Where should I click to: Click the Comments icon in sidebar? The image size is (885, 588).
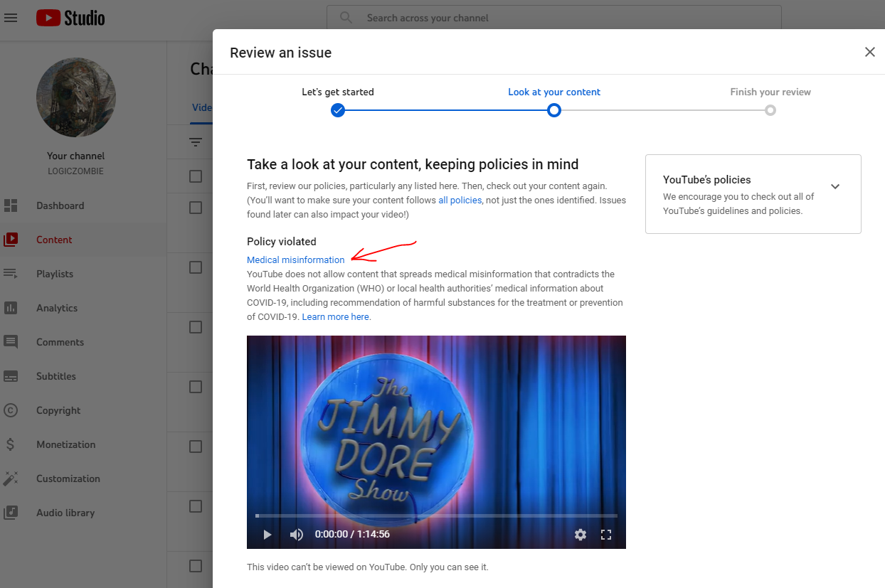pyautogui.click(x=11, y=342)
